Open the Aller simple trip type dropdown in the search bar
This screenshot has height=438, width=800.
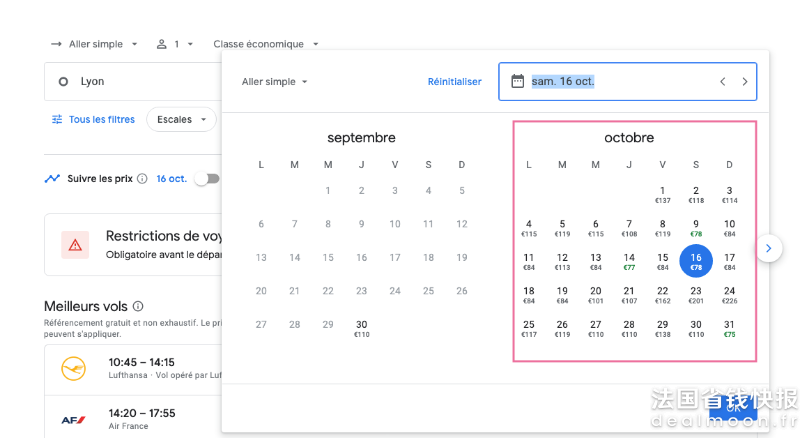95,44
